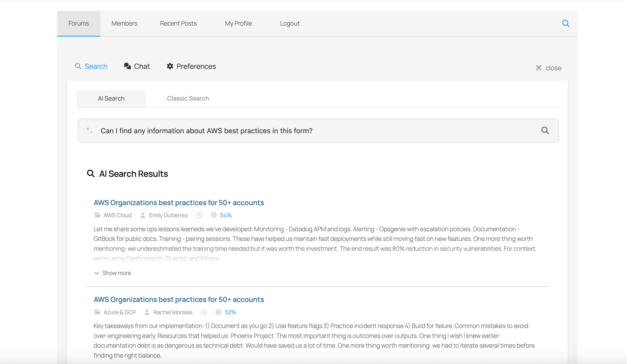Click the clock icon next to Emily Gutierrez
627x364 pixels.
tap(199, 215)
